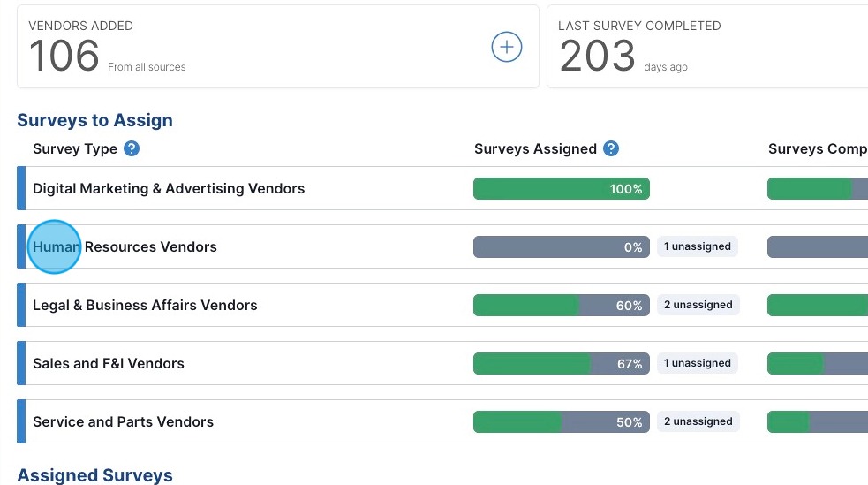Click Legal & Business Affairs "2 unassigned" badge
Viewport: 868px width, 485px height.
pyautogui.click(x=698, y=305)
